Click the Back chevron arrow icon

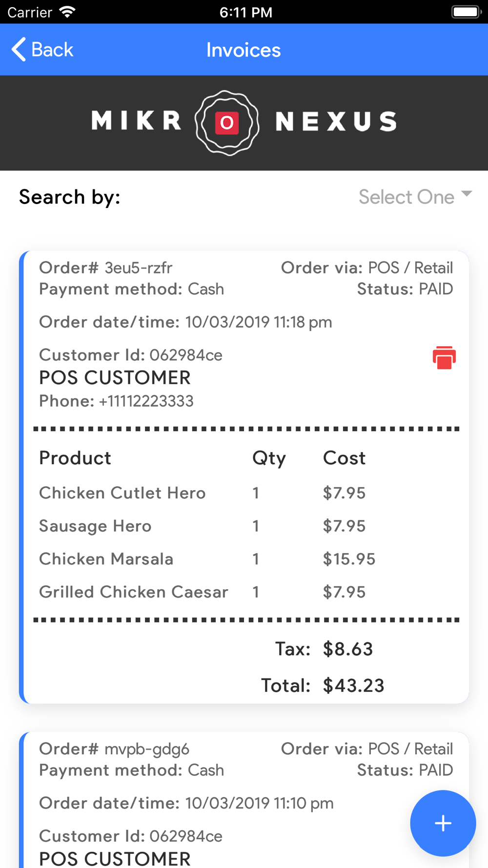point(19,49)
